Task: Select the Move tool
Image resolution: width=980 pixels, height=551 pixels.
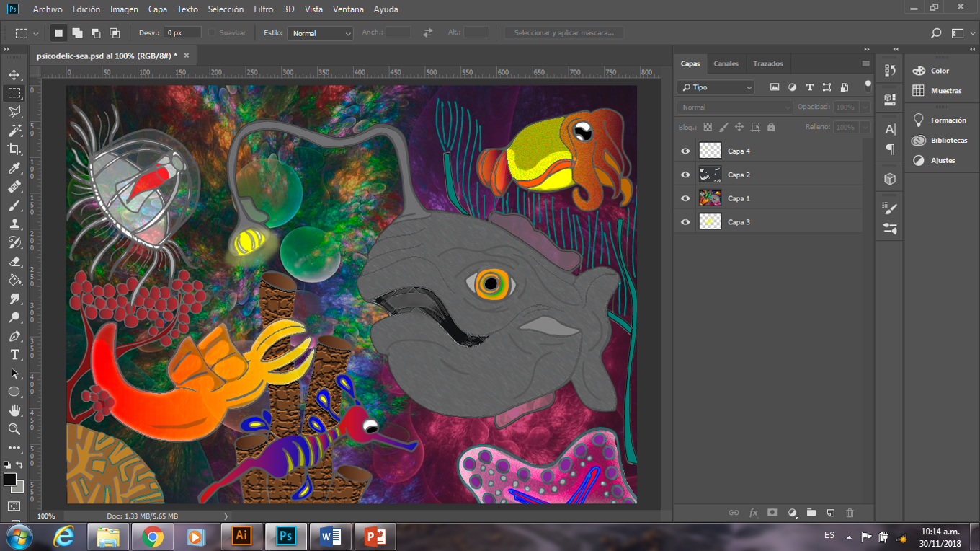Action: 14,74
